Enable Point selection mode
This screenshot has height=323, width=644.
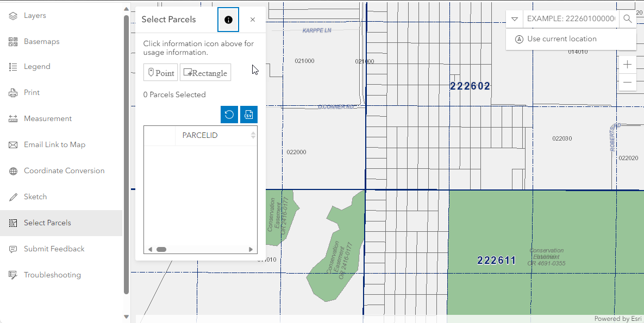pyautogui.click(x=160, y=72)
